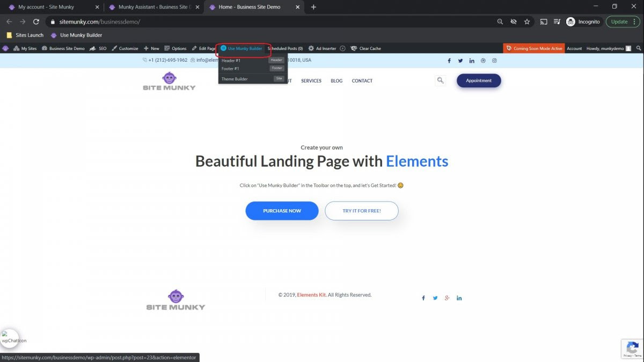Go to BLOG in the site navigation

pos(336,81)
